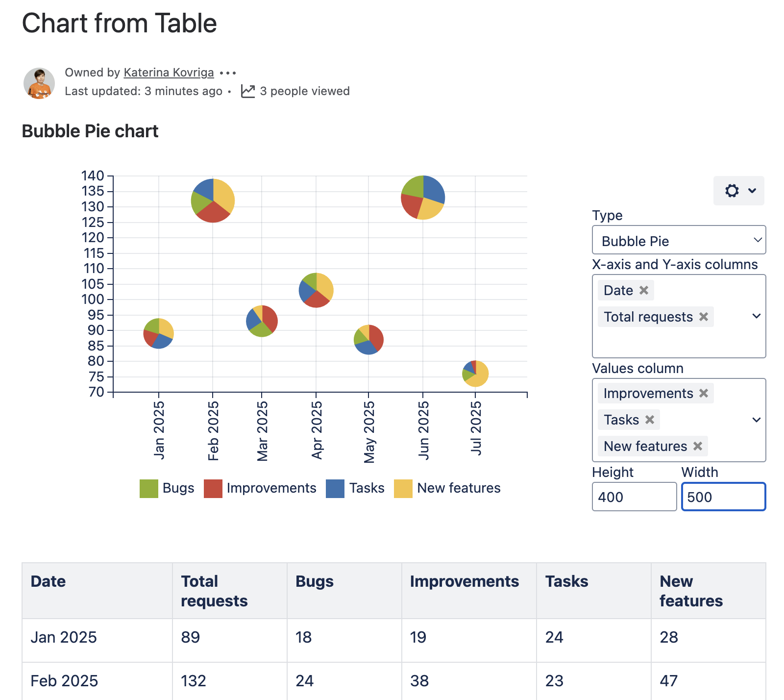Screen dimensions: 784x700
Task: Remove the New features values tag
Action: pyautogui.click(x=698, y=446)
